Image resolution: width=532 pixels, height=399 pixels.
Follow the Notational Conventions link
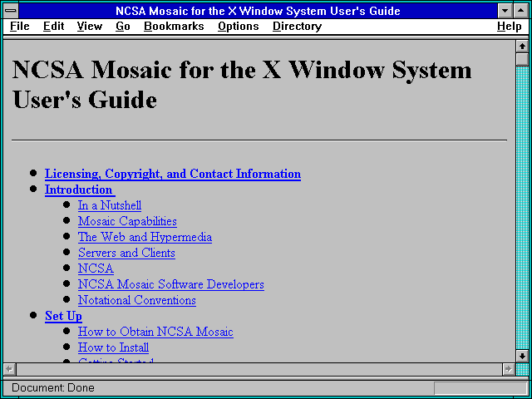(x=136, y=300)
